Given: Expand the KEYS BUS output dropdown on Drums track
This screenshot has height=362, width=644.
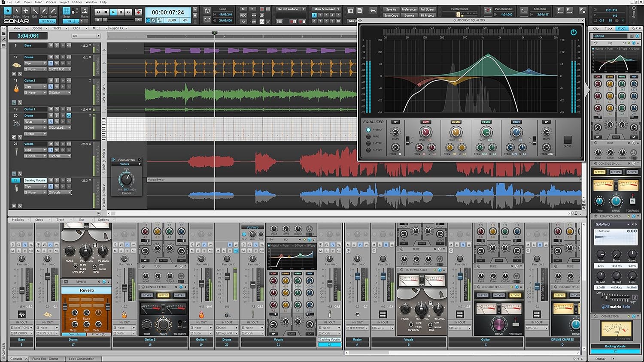Looking at the screenshot, I should (x=69, y=69).
